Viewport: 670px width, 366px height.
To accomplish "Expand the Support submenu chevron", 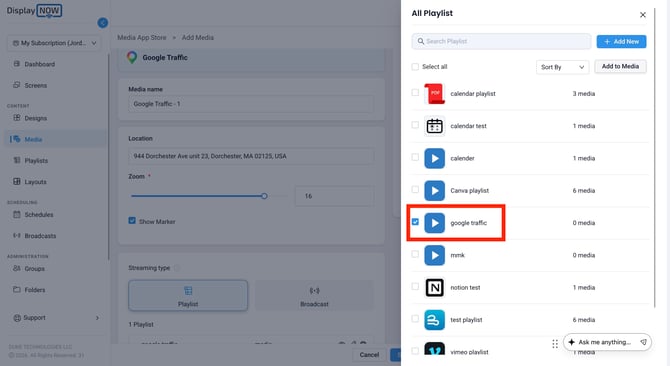I will click(x=97, y=318).
